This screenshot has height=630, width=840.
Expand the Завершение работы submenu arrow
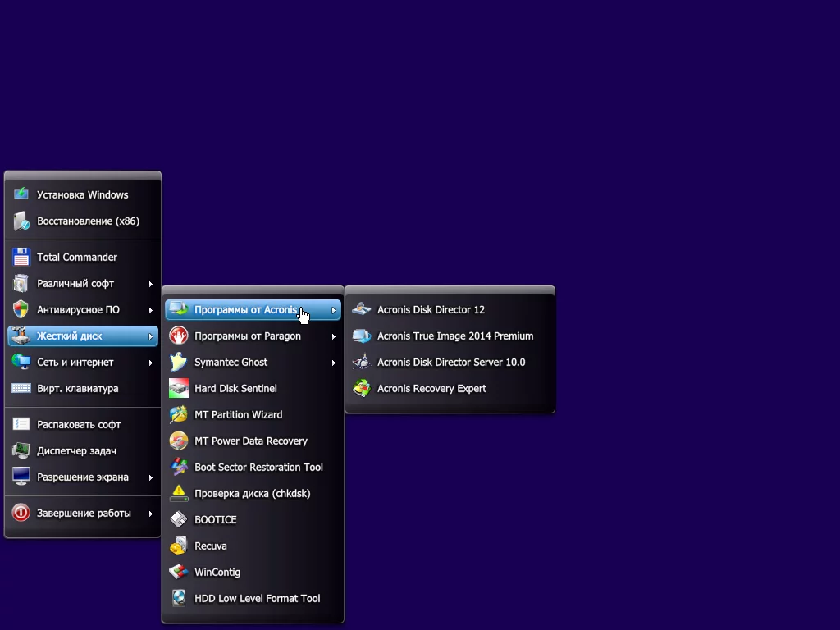(x=151, y=514)
